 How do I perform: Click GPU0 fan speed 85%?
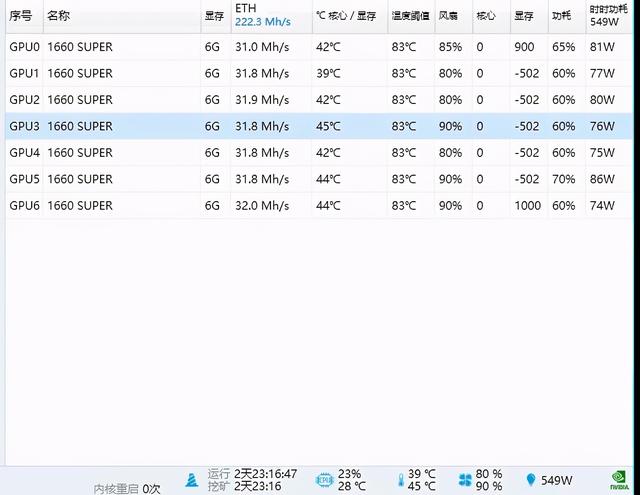click(x=451, y=47)
